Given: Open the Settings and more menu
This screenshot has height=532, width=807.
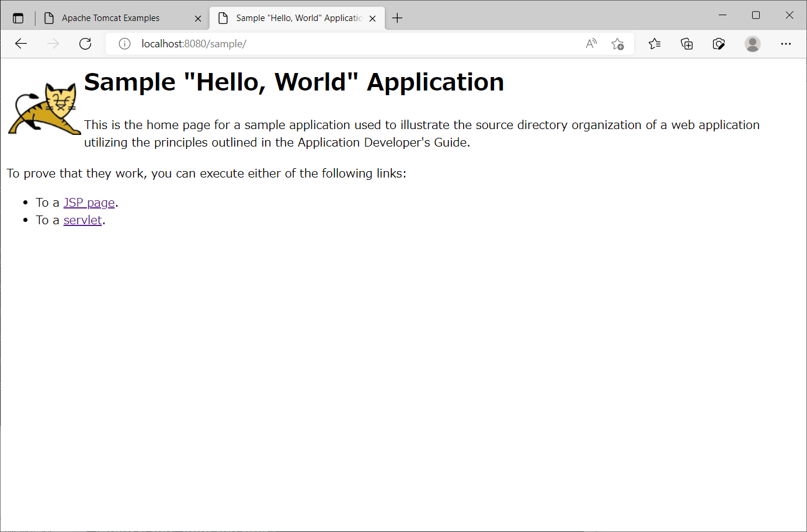Looking at the screenshot, I should (x=786, y=43).
